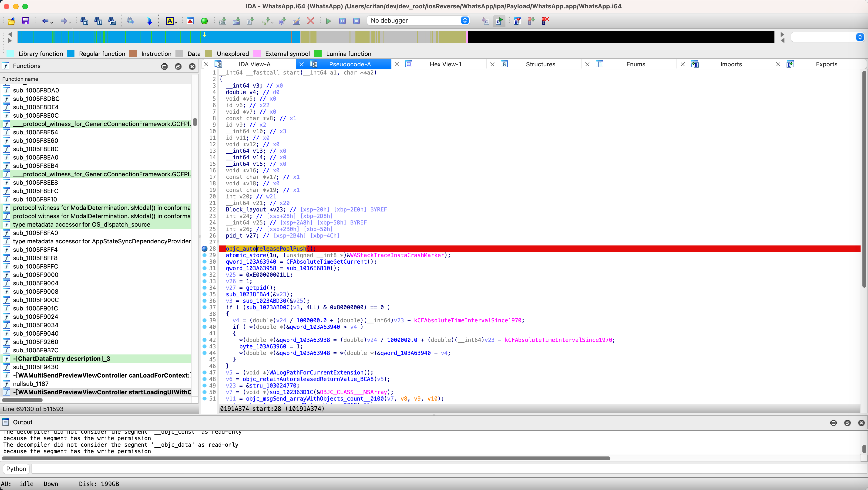Click the Open file toolbar icon
The height and width of the screenshot is (490, 868).
pos(11,21)
